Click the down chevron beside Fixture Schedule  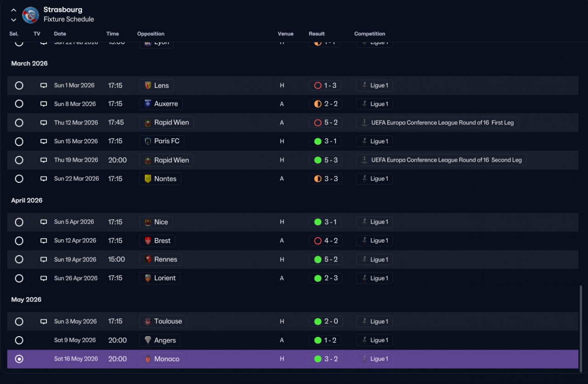[x=13, y=20]
